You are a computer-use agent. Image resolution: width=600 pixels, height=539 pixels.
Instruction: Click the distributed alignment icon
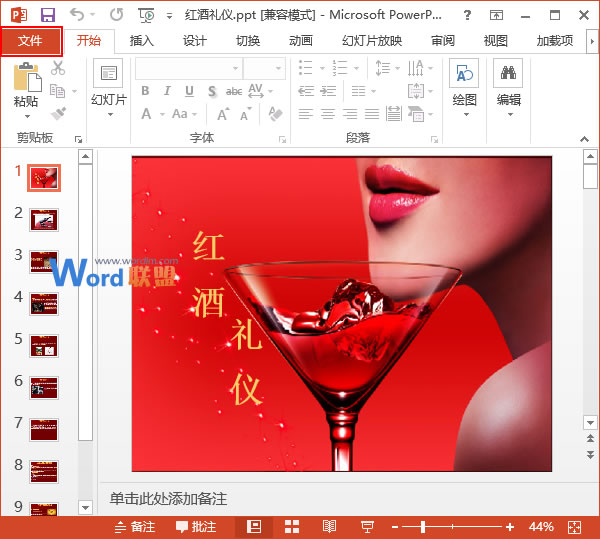[x=394, y=114]
